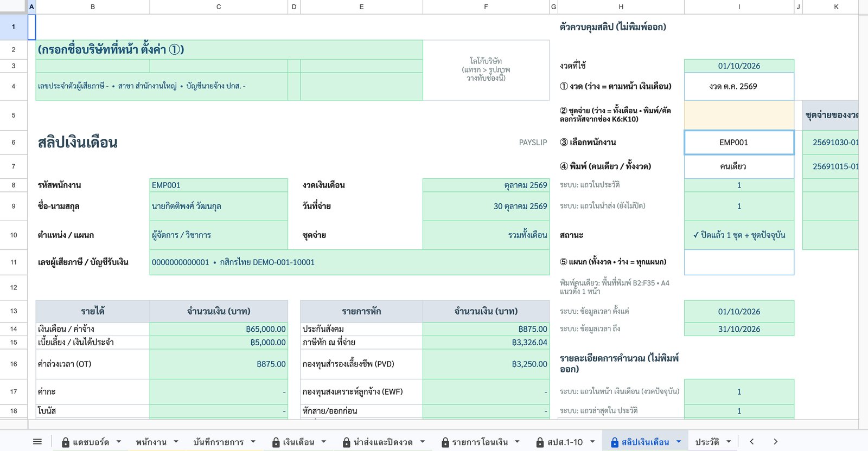Click the lock icon on รายการโอนเงิน tab
Viewport: 868px width, 451px height.
[445, 442]
